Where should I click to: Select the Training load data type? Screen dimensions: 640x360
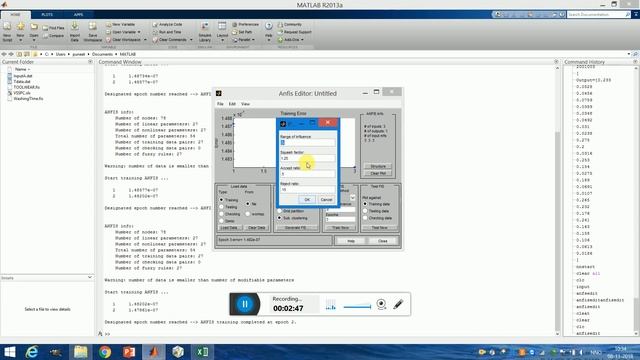tap(222, 200)
